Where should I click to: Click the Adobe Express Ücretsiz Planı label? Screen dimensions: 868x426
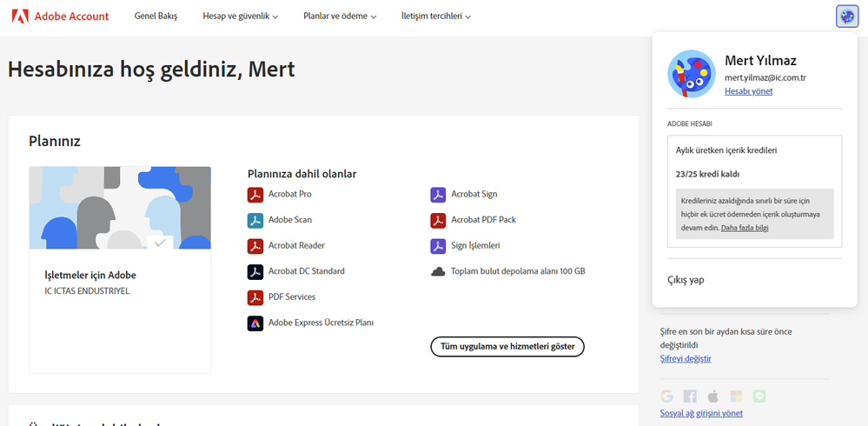tap(321, 323)
